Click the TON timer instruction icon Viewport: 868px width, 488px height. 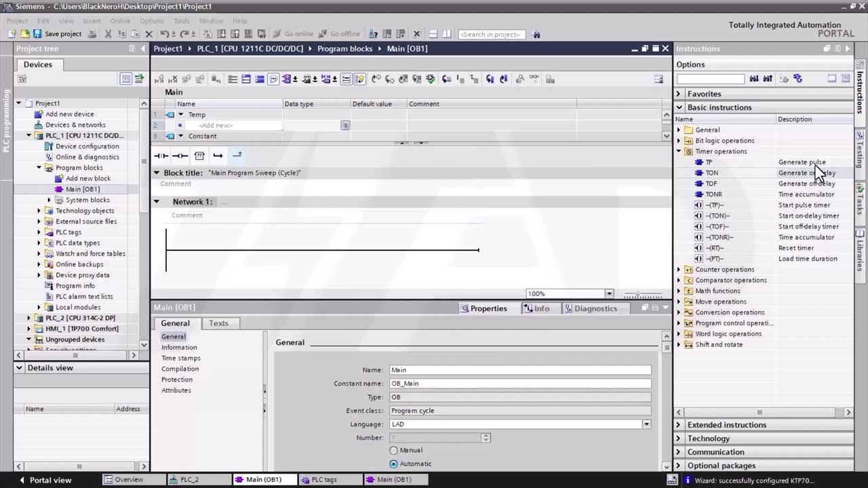[699, 173]
